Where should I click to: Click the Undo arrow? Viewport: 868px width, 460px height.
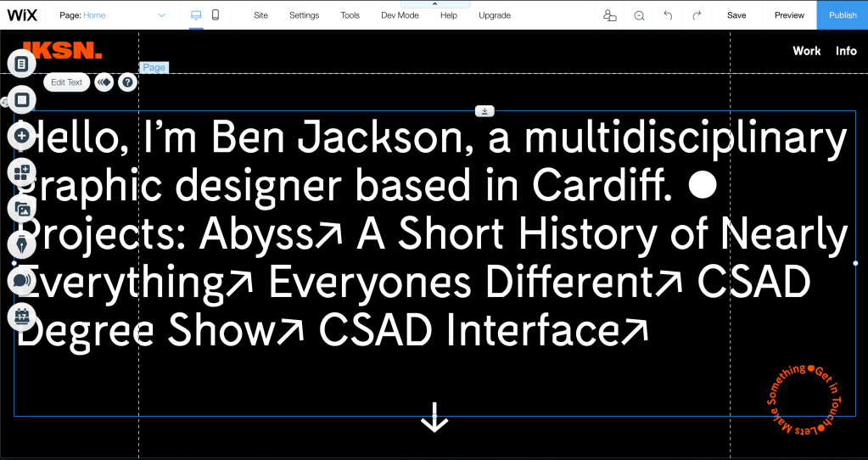(x=668, y=15)
